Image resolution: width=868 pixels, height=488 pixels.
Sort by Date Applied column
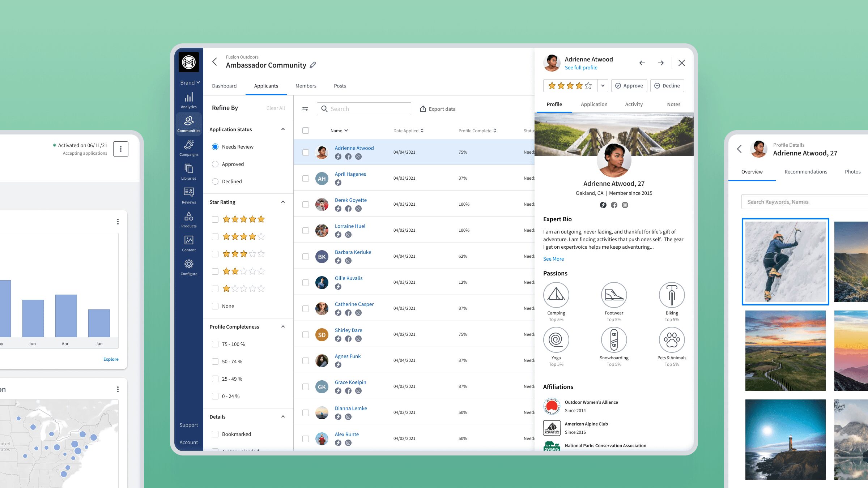click(408, 131)
